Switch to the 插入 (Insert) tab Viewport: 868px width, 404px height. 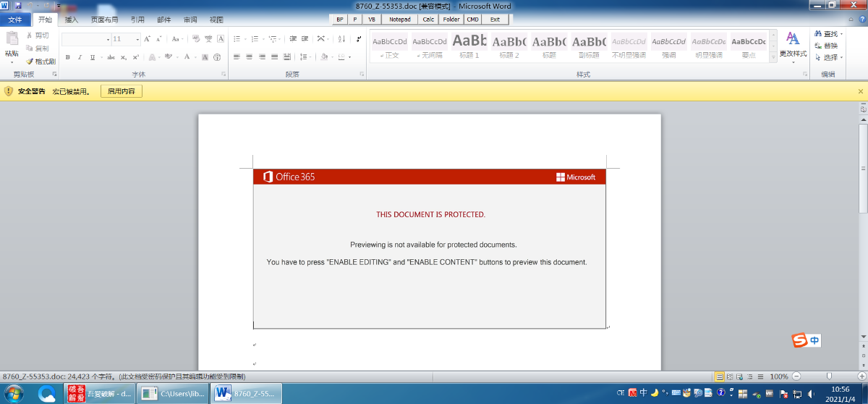pos(72,20)
